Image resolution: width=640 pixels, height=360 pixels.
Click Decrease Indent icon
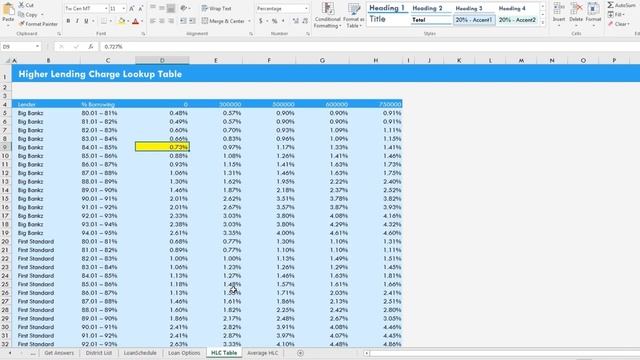[183, 21]
